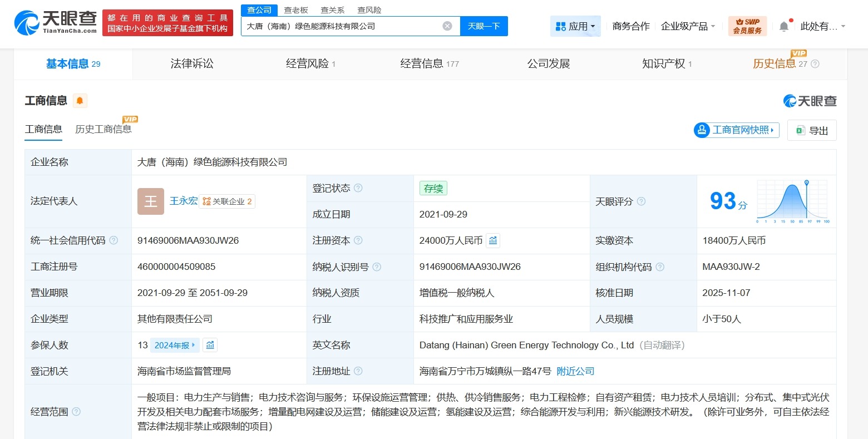The image size is (868, 439).
Task: Switch to the 历史工商信息 tab
Action: pos(103,129)
